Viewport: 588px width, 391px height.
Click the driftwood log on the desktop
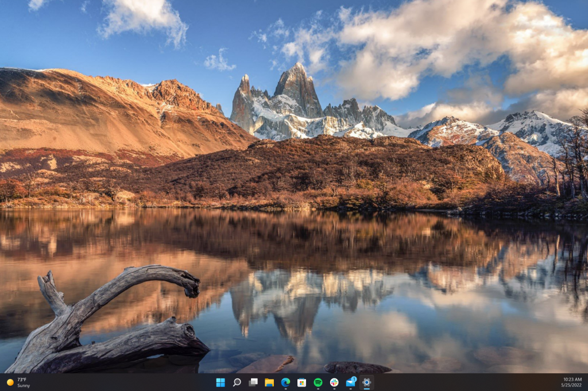pos(109,323)
